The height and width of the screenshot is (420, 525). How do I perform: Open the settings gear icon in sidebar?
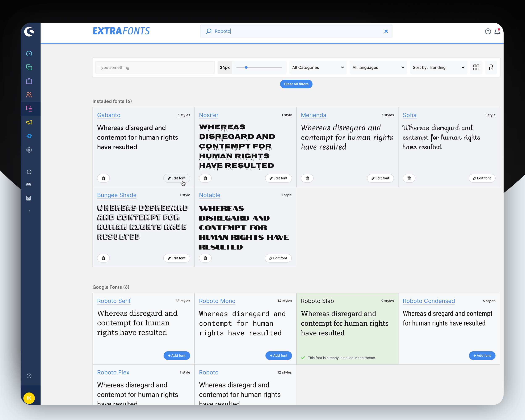click(29, 150)
